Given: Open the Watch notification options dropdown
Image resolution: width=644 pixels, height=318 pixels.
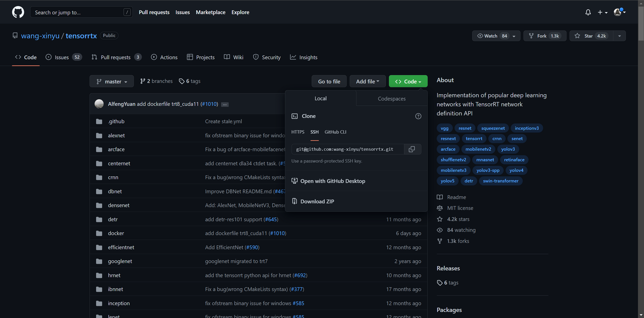Looking at the screenshot, I should pos(496,36).
